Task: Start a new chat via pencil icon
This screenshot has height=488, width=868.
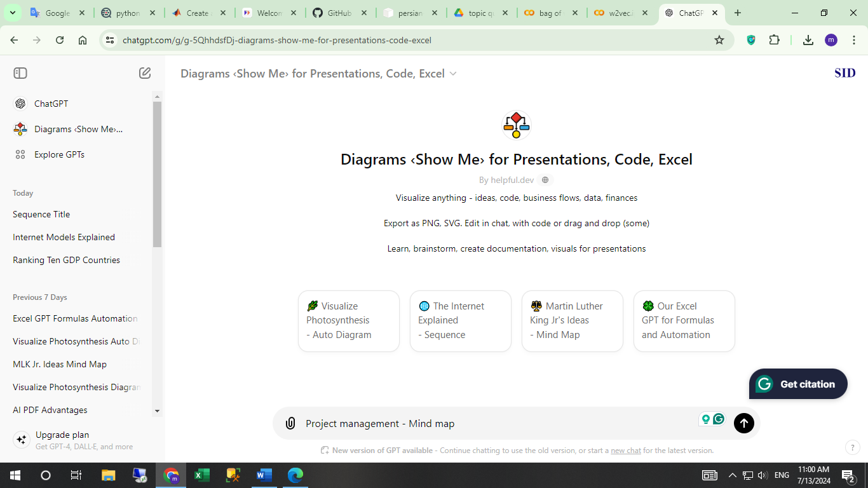Action: pyautogui.click(x=145, y=73)
